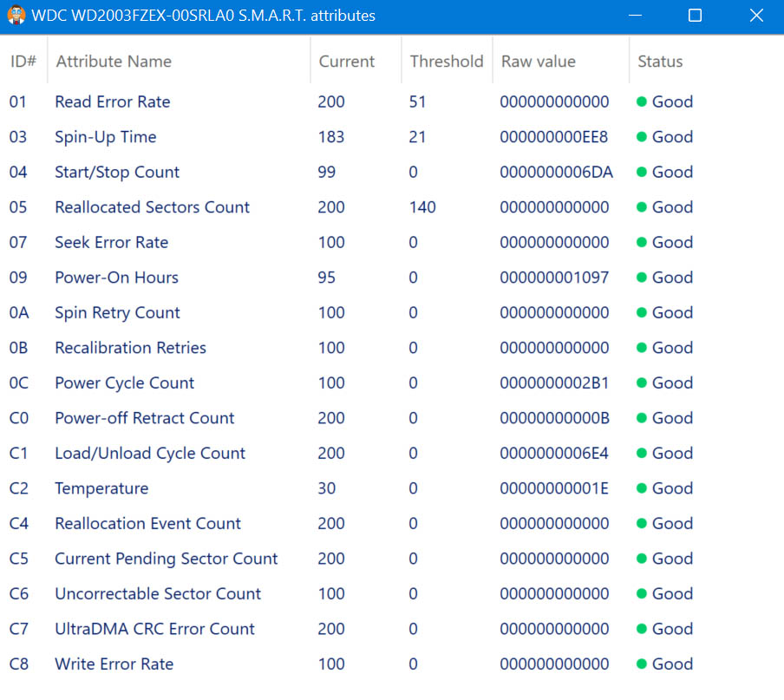Select the Read Error Rate row
Image resolution: width=784 pixels, height=700 pixels.
[x=392, y=101]
